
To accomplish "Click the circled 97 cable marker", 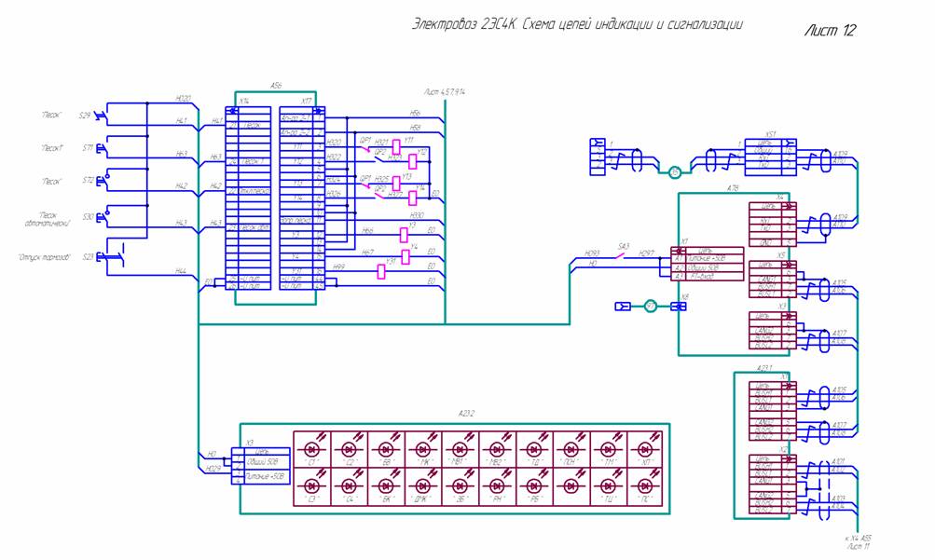I will (x=651, y=307).
